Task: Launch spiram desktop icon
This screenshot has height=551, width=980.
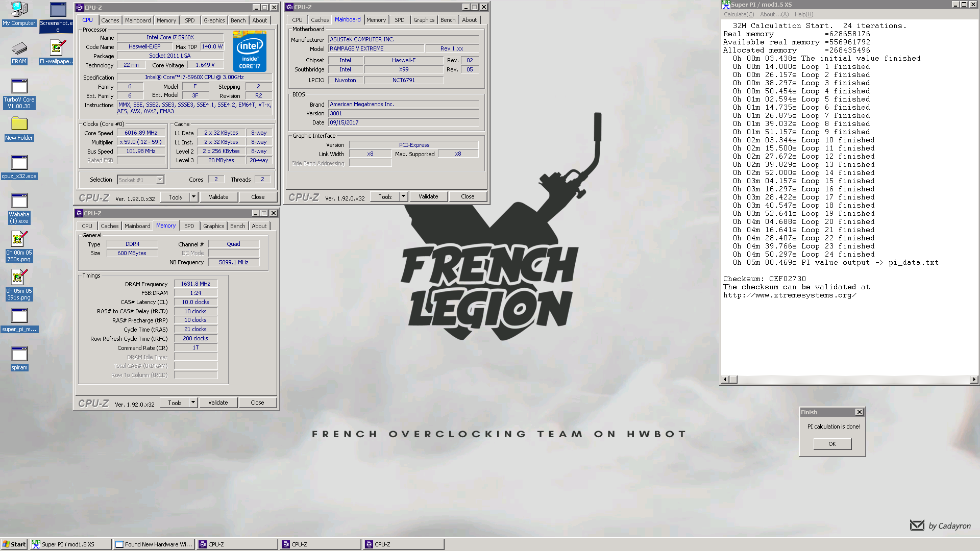Action: pyautogui.click(x=19, y=359)
